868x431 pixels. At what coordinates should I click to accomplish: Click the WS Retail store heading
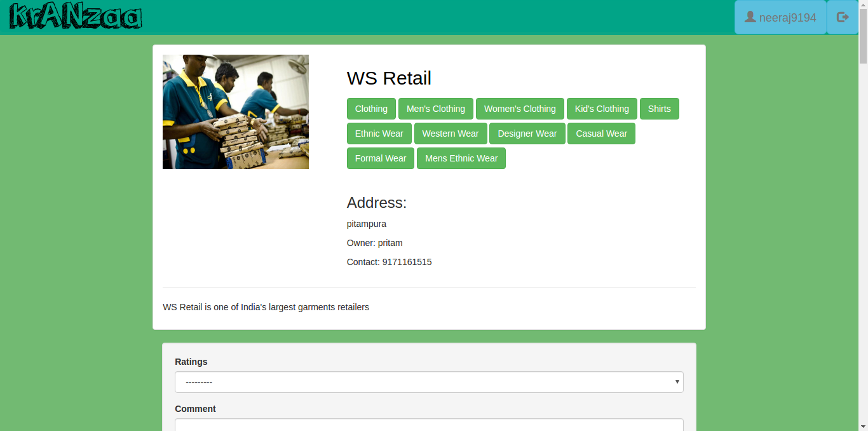389,78
